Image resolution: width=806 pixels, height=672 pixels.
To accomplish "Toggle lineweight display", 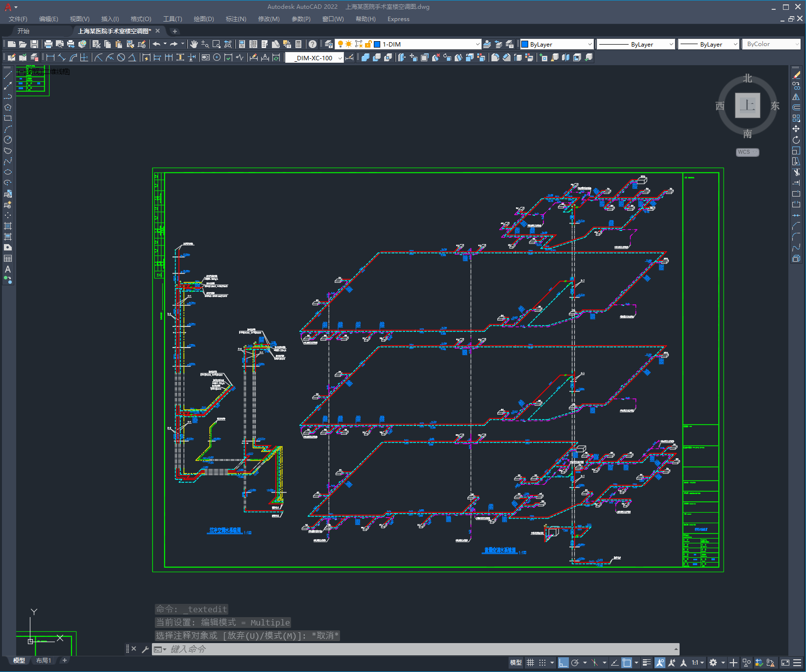I will [x=647, y=663].
